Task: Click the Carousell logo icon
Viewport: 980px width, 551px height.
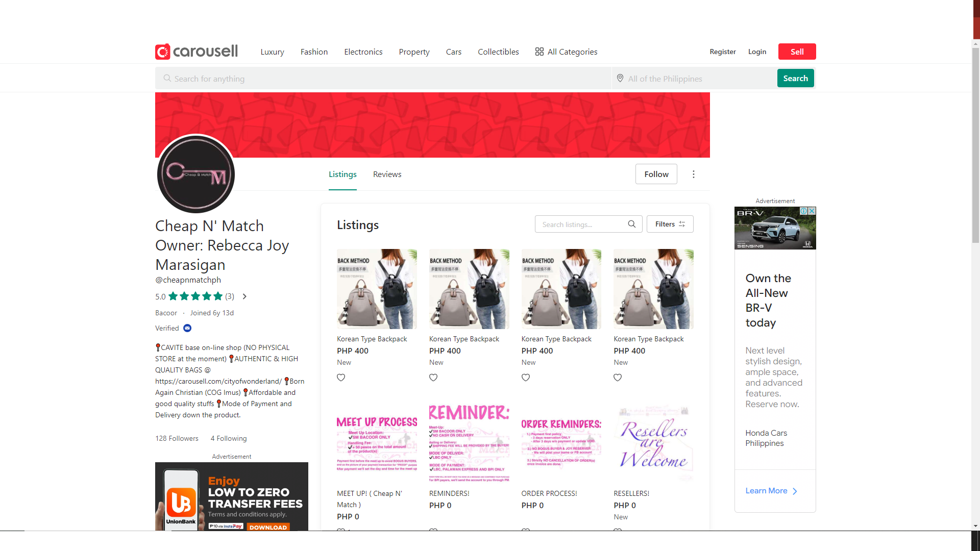Action: tap(163, 52)
